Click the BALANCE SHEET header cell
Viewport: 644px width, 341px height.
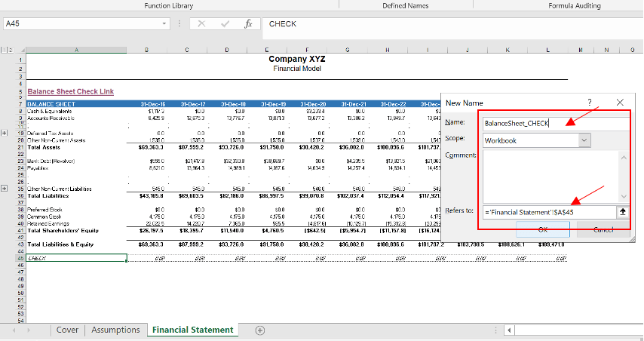point(76,104)
